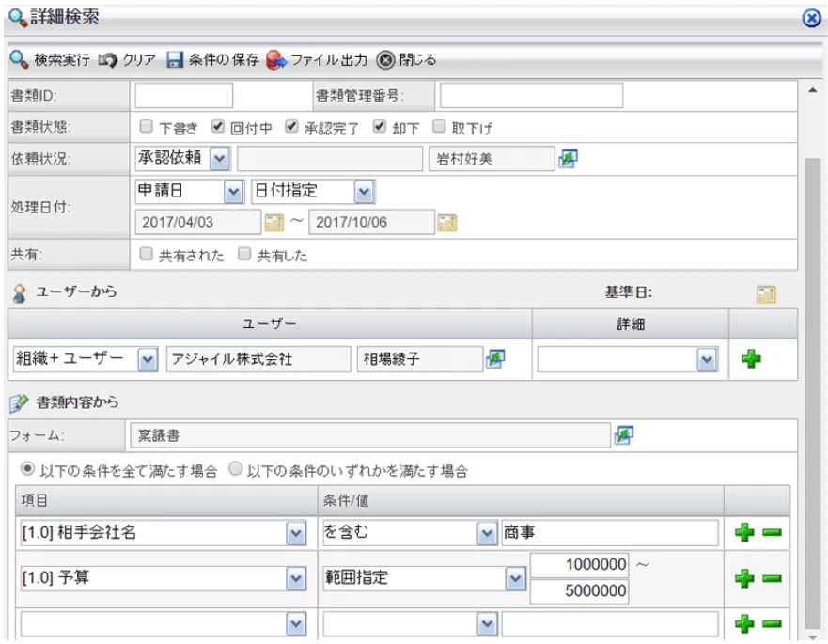Open calendar icon for end date 2017/10/06
The image size is (828, 644).
coord(446,223)
